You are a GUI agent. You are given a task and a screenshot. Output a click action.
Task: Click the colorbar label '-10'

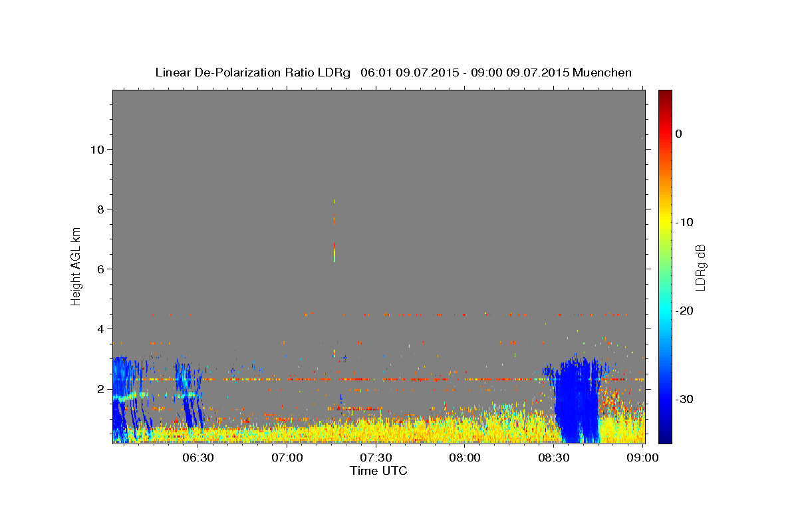click(x=685, y=222)
